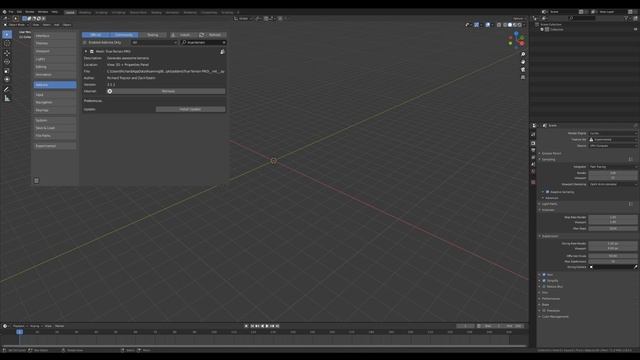Image resolution: width=640 pixels, height=360 pixels.
Task: Click the viewport pan hand icon
Action: pos(523,62)
